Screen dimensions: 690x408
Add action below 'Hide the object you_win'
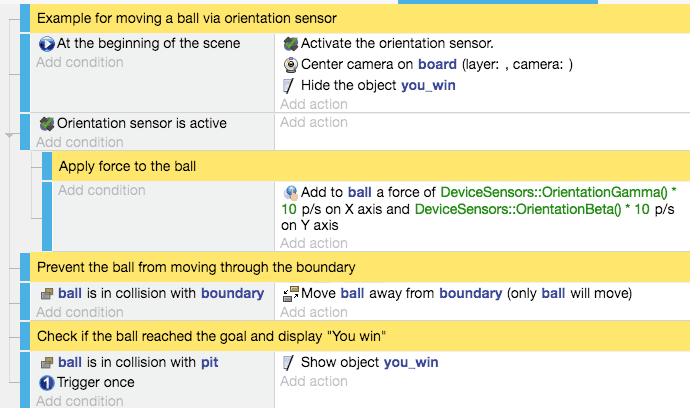pyautogui.click(x=314, y=104)
